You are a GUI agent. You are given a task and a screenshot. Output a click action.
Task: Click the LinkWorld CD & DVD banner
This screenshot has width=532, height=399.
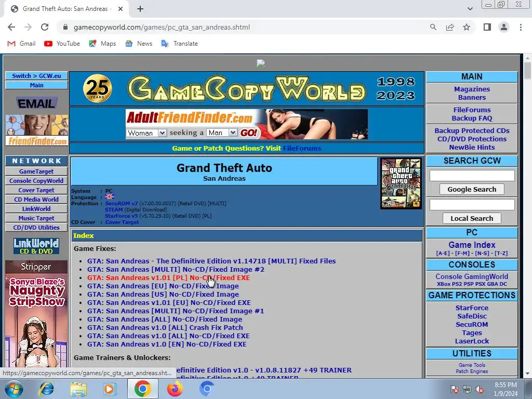click(36, 246)
